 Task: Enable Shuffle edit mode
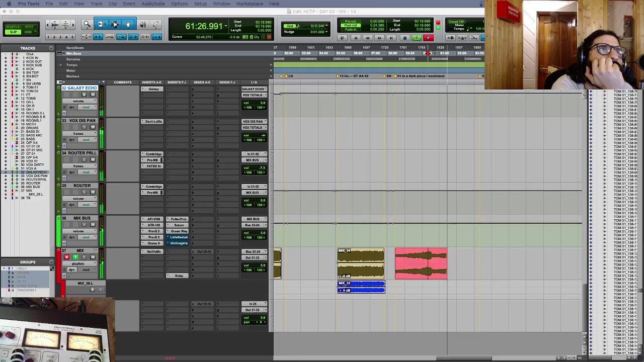click(x=13, y=27)
